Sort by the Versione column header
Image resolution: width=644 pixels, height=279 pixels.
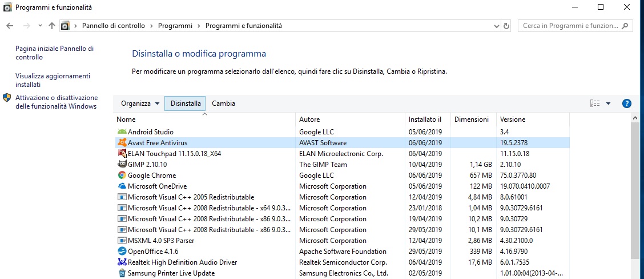point(533,119)
